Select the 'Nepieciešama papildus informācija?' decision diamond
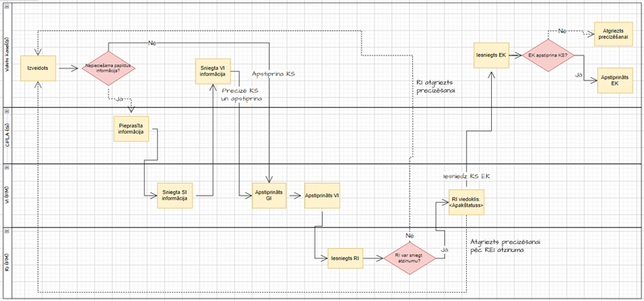This screenshot has width=644, height=301. pyautogui.click(x=109, y=68)
